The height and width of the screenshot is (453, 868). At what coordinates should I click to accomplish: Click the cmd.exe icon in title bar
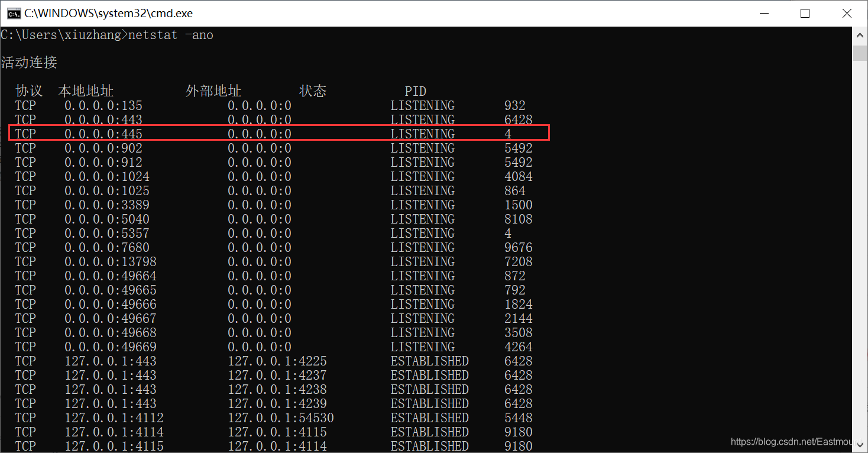pyautogui.click(x=14, y=13)
